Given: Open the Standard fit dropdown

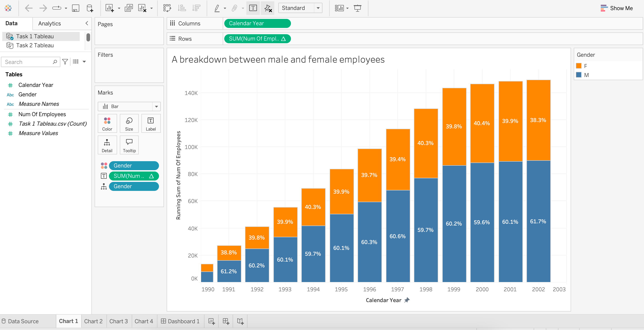Looking at the screenshot, I should click(x=318, y=8).
